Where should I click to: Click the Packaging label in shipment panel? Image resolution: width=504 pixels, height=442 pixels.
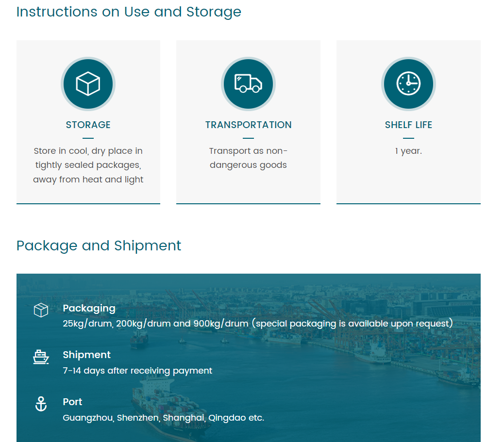[89, 308]
